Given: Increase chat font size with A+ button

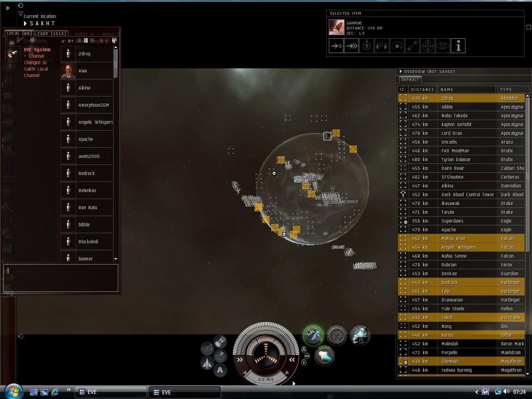Looking at the screenshot, I should coord(71,41).
